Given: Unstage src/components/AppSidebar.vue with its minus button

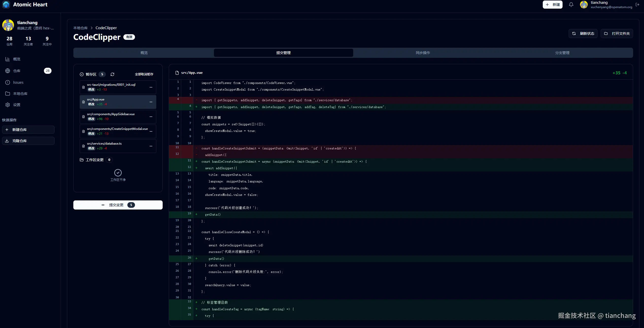Looking at the screenshot, I should [151, 117].
